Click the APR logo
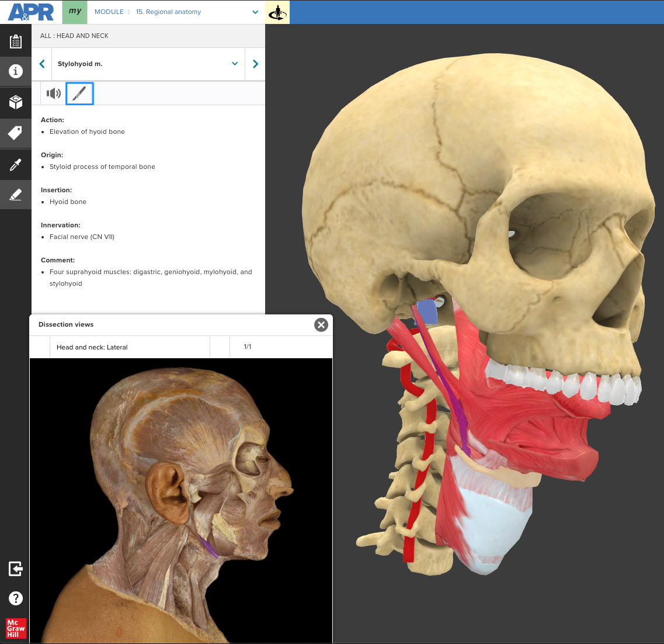 pos(31,12)
